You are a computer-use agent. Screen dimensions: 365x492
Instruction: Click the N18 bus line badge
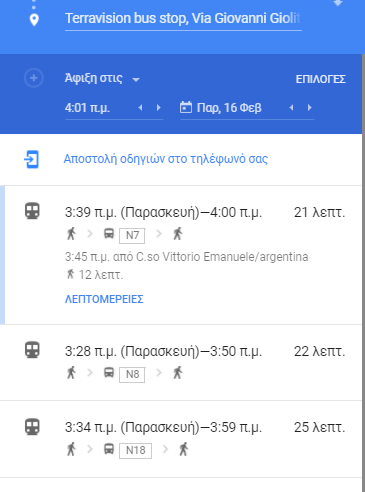(135, 451)
